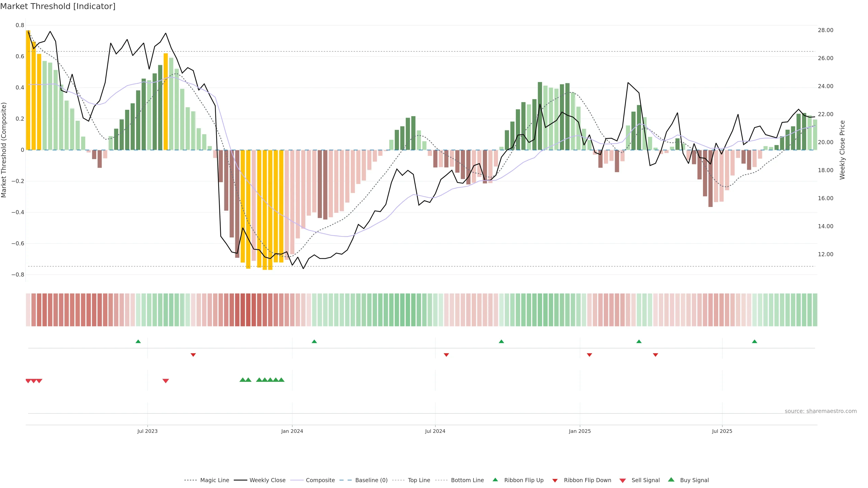Click the last ribbon flip up marker after Jul 2025
This screenshot has width=868, height=488.
755,342
